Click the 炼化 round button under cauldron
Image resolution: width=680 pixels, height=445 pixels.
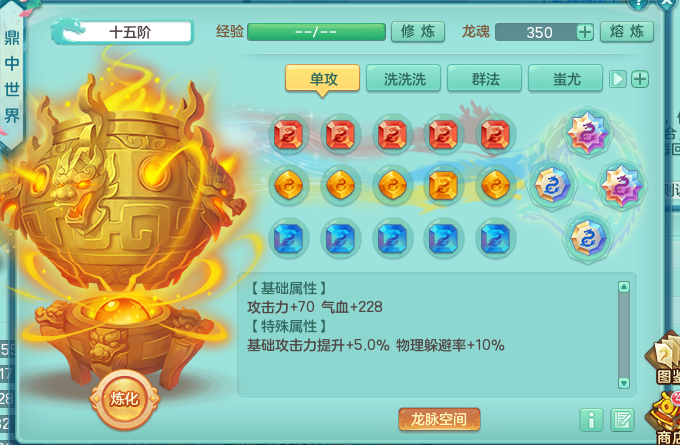click(x=125, y=399)
